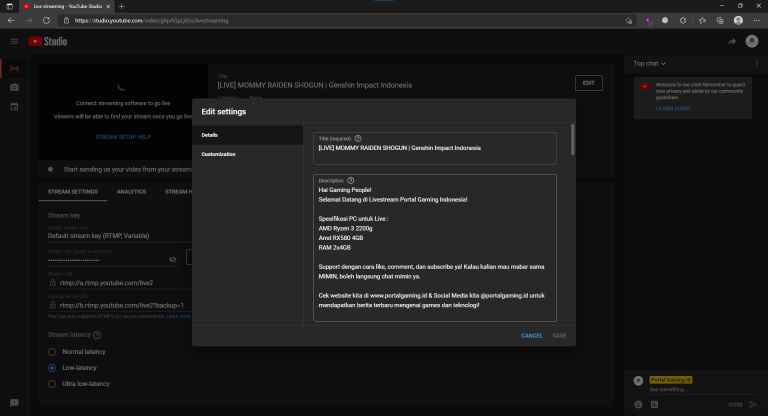Open chat options three-dot menu
The image size is (768, 416).
pos(755,63)
